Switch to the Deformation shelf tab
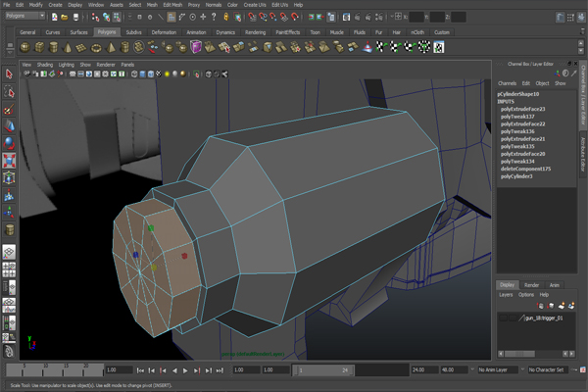This screenshot has height=392, width=588. [x=164, y=32]
